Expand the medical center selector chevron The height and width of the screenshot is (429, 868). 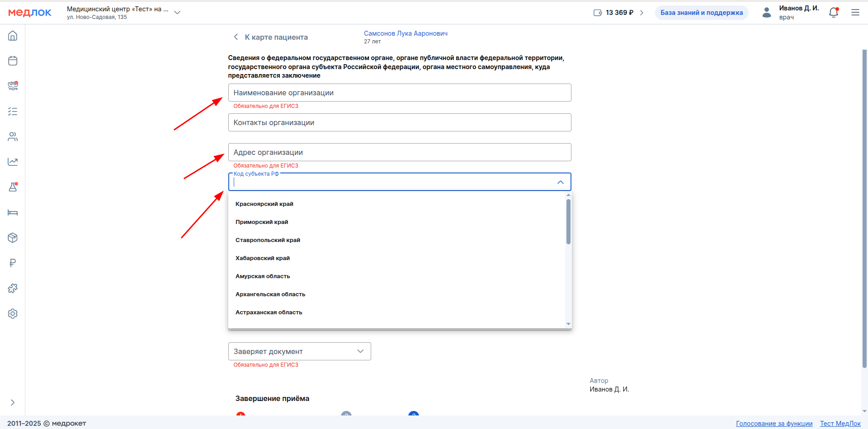point(177,13)
